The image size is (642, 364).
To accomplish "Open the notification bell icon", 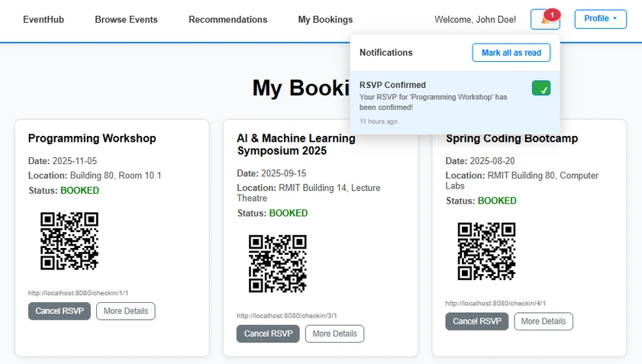I will 545,19.
